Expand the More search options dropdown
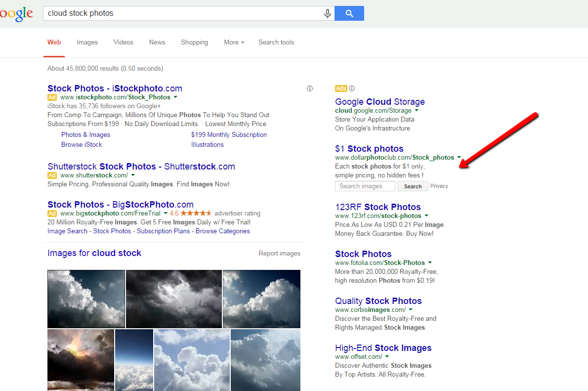588x391 pixels. (x=234, y=43)
